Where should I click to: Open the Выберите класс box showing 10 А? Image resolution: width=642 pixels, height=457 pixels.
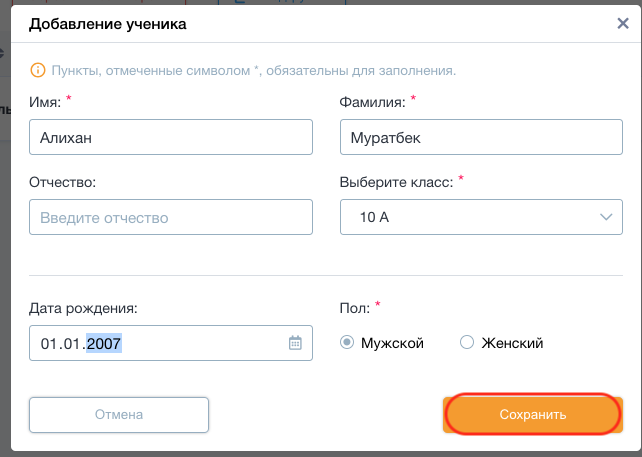[x=481, y=217]
